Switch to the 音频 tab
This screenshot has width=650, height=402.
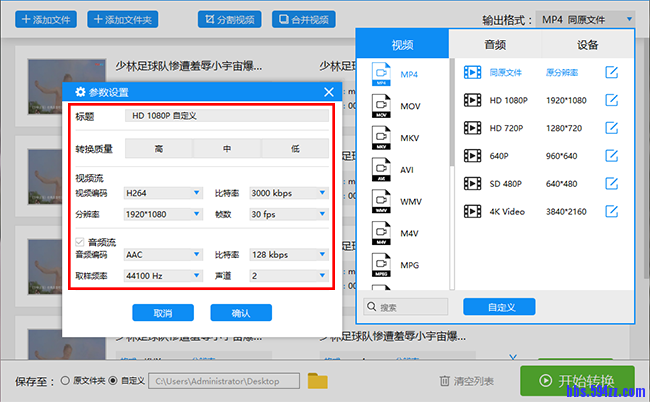coord(494,44)
